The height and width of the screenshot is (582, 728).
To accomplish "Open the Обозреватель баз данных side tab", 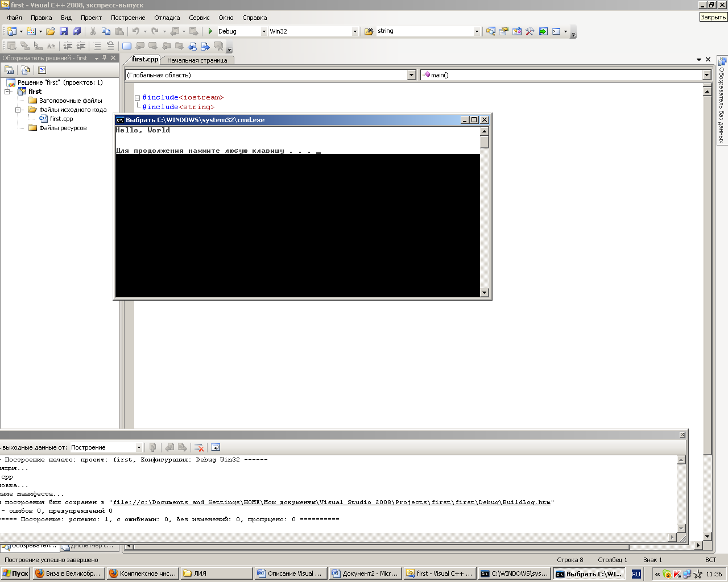I will (x=722, y=100).
